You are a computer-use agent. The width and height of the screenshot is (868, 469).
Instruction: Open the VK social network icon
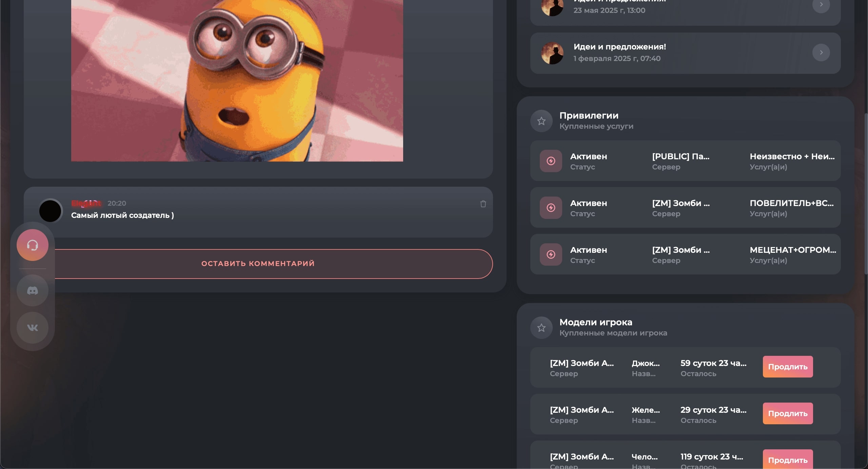(33, 328)
